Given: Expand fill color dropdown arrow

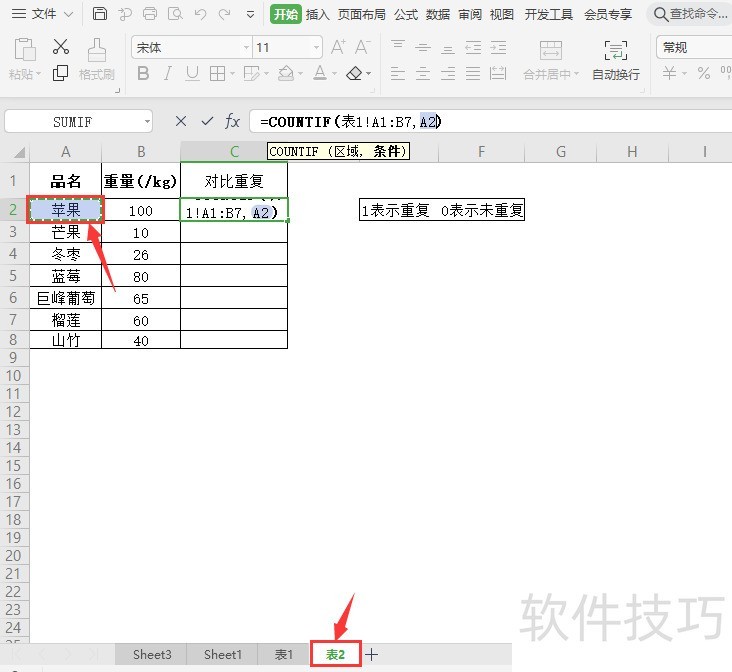Looking at the screenshot, I should pos(300,74).
